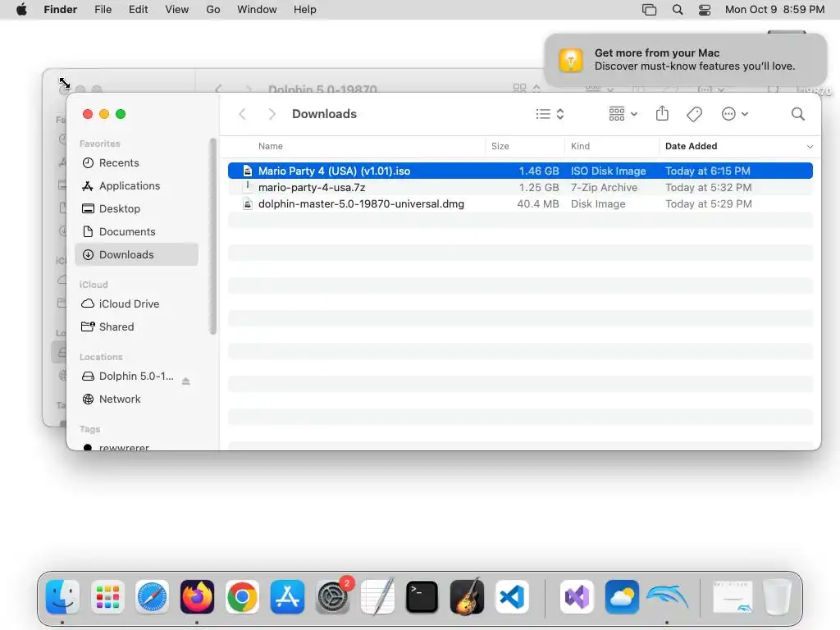Image resolution: width=840 pixels, height=630 pixels.
Task: Select Shared in the sidebar
Action: point(137,326)
